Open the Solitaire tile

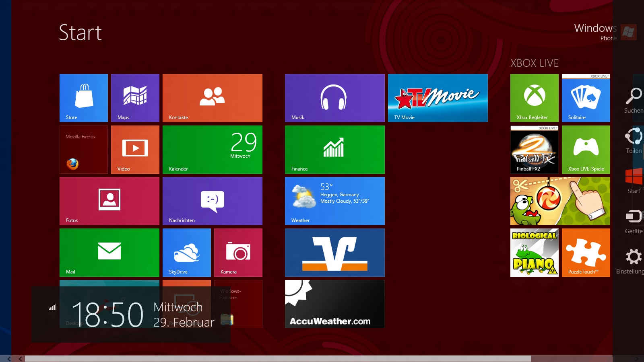coord(586,98)
